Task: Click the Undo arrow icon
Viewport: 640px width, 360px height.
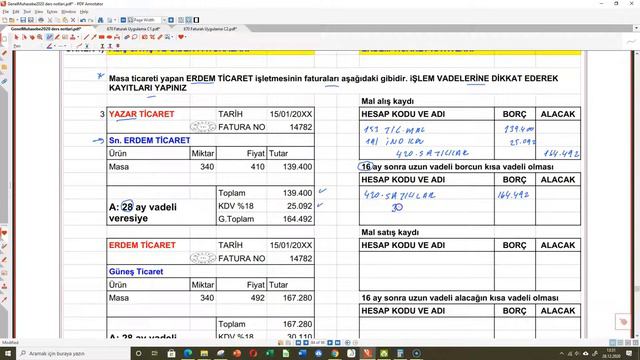Action: point(83,20)
